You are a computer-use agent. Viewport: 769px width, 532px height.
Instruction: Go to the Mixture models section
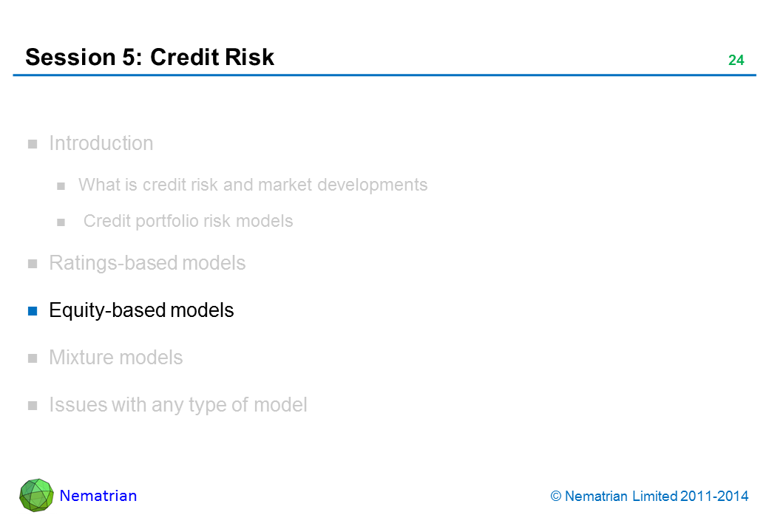coord(115,358)
